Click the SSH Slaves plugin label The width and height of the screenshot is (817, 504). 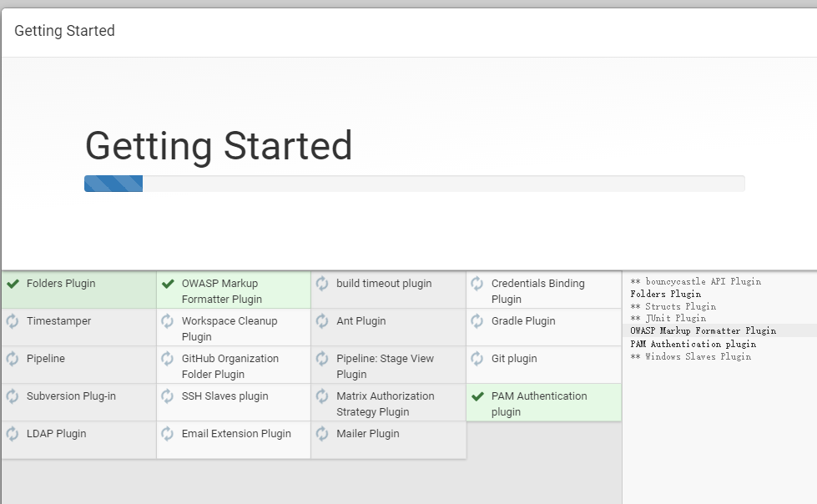pos(224,396)
